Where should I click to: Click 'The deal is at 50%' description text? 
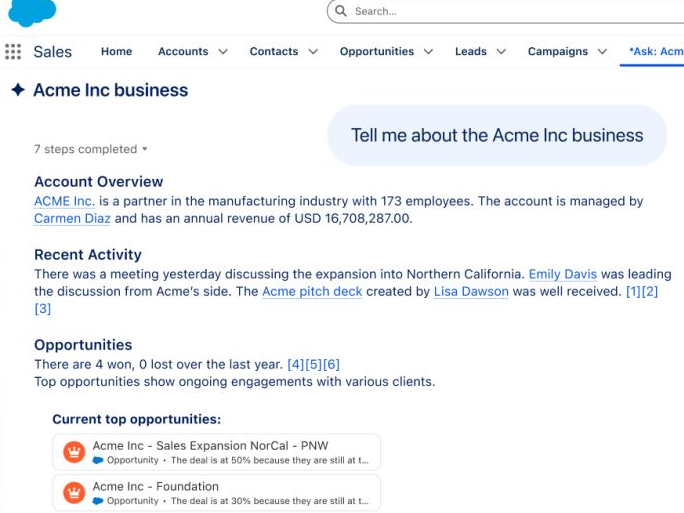(x=270, y=460)
